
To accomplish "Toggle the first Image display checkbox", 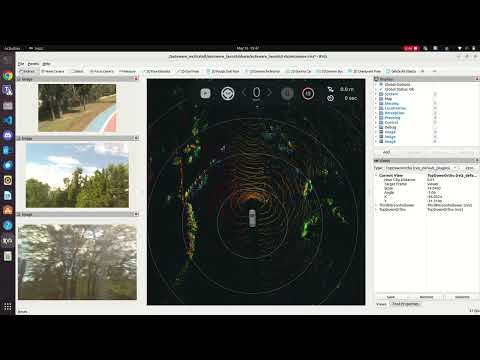I will 435,132.
